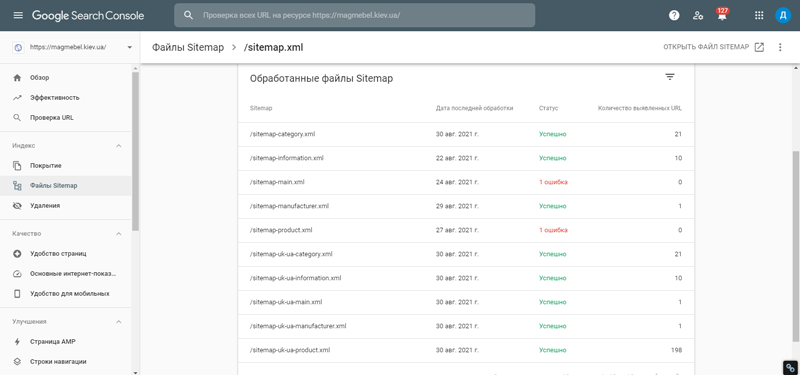Click the filter icon in sitemap table
The height and width of the screenshot is (375, 800).
coord(670,77)
